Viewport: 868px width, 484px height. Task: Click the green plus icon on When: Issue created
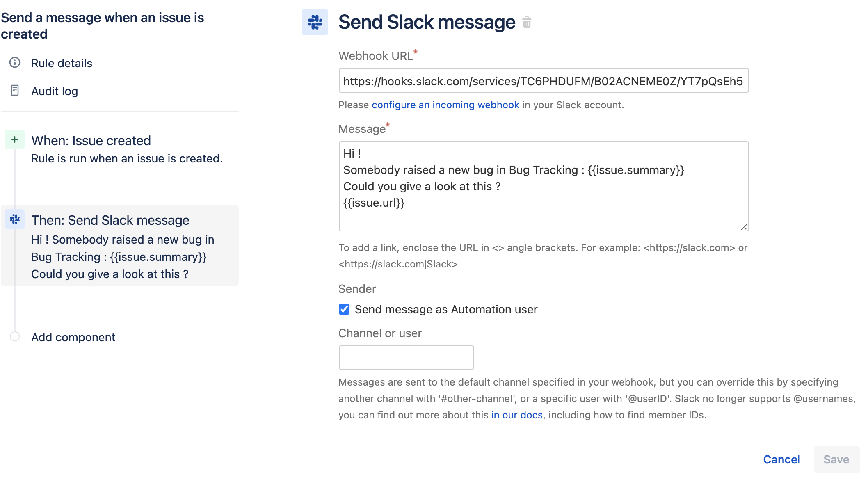click(x=15, y=139)
